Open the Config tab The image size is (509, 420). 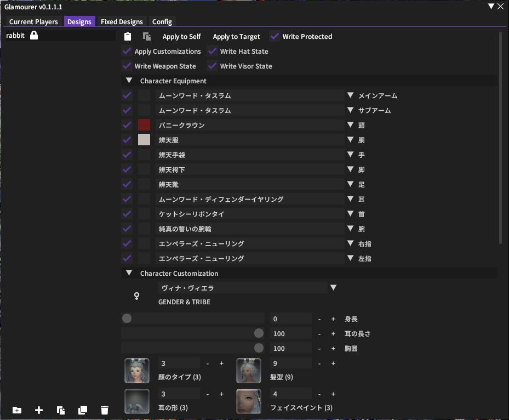(162, 22)
